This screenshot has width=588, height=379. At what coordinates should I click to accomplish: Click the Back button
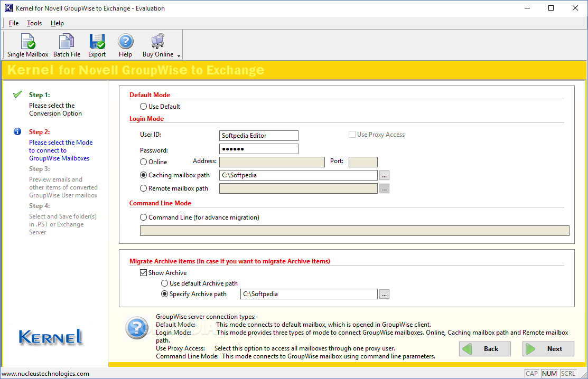485,349
